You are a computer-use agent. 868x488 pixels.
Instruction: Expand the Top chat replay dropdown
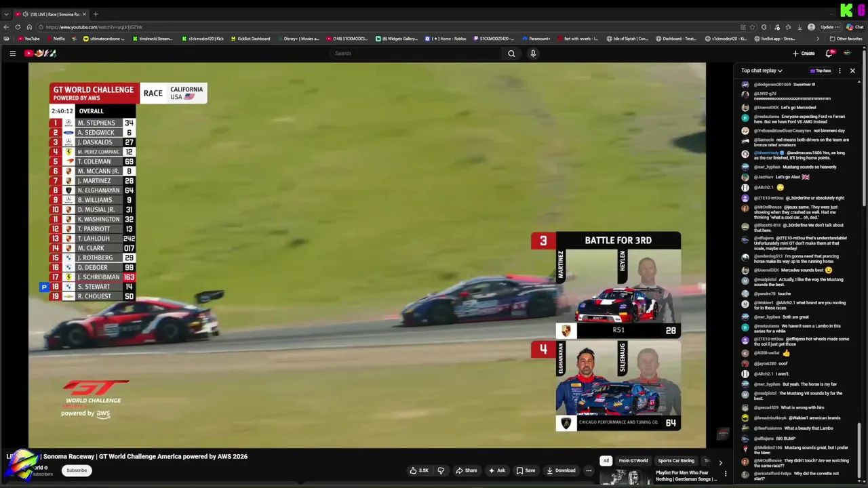[762, 70]
